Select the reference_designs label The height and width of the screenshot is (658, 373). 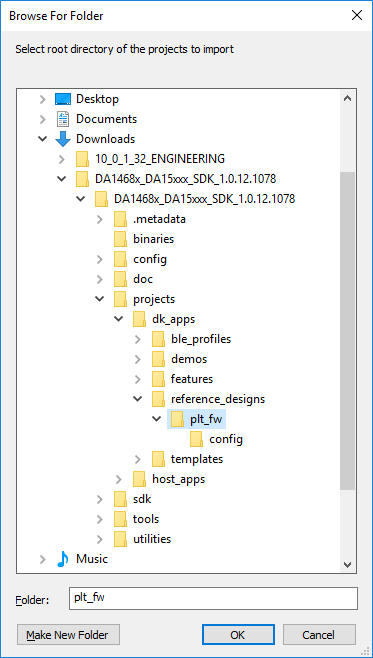click(218, 399)
